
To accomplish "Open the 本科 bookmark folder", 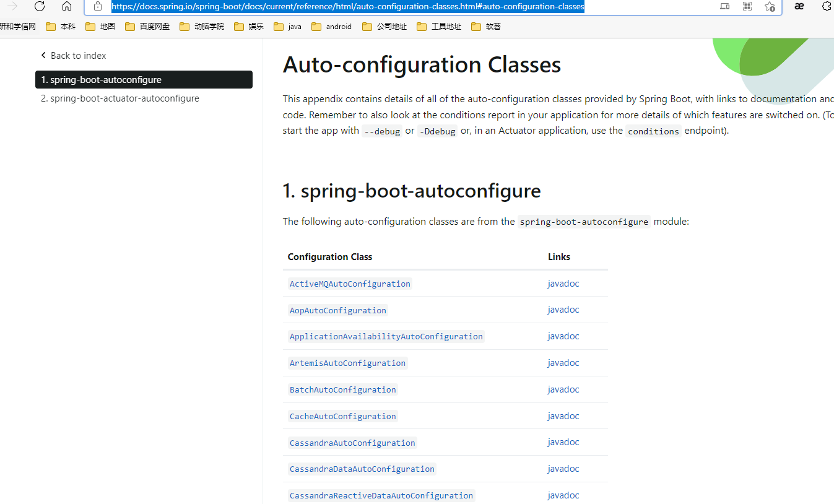I will (61, 27).
